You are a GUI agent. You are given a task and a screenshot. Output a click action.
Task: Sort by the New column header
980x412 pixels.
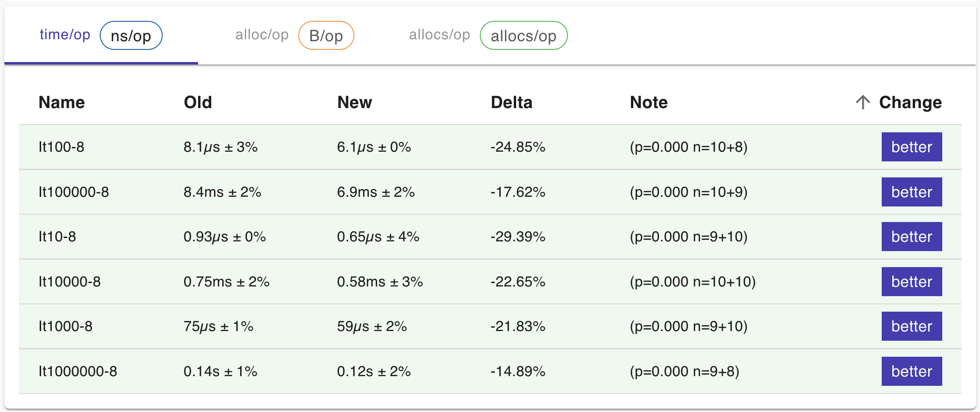pos(354,102)
